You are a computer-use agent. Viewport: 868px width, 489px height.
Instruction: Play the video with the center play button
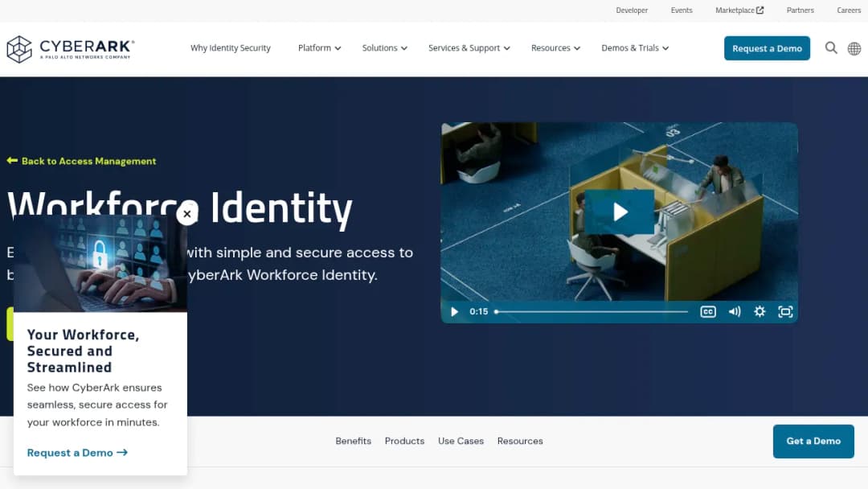click(x=620, y=212)
